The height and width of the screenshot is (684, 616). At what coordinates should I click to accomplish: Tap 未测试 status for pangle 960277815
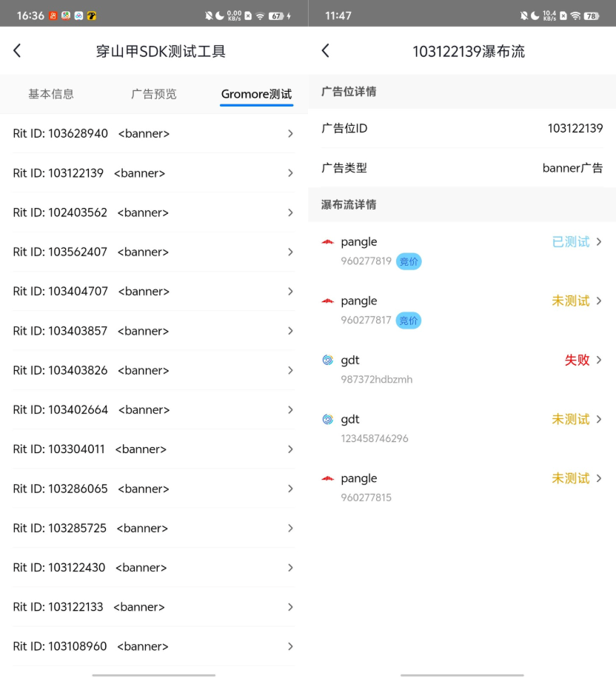[x=570, y=479]
